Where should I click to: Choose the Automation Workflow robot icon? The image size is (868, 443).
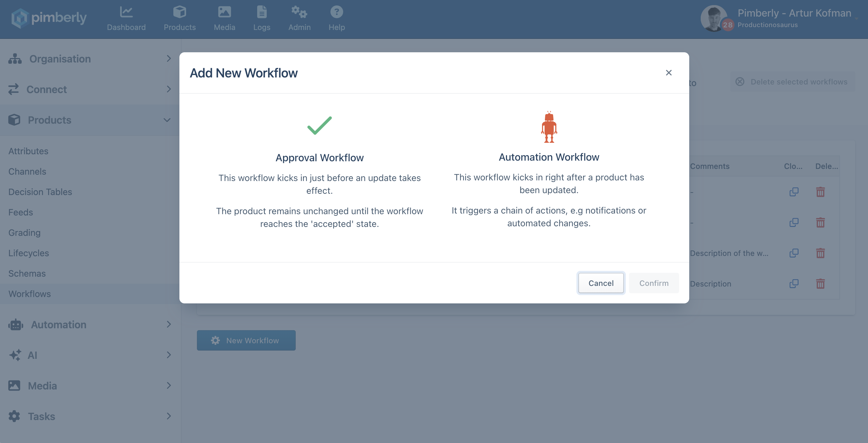549,127
